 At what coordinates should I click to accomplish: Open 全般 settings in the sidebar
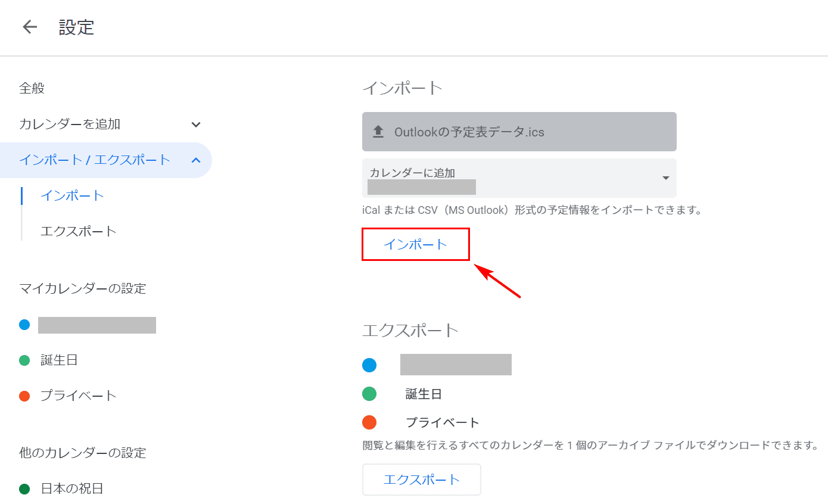[x=32, y=89]
